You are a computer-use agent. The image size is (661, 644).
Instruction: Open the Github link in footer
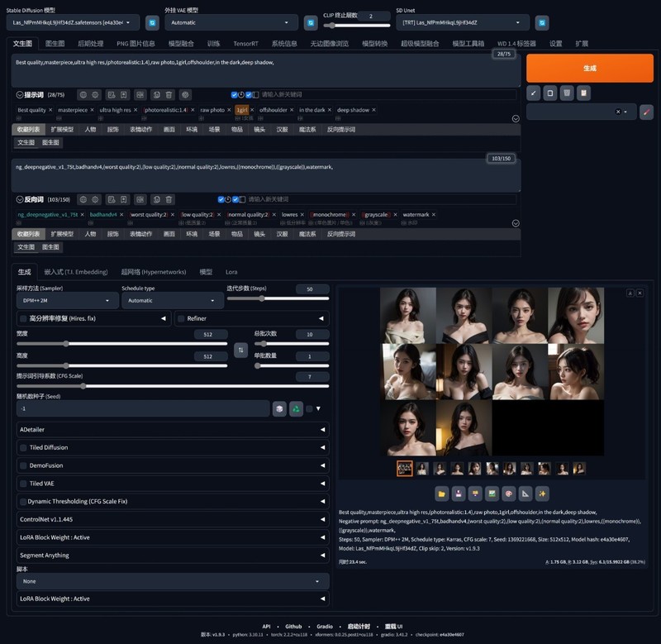click(x=293, y=627)
